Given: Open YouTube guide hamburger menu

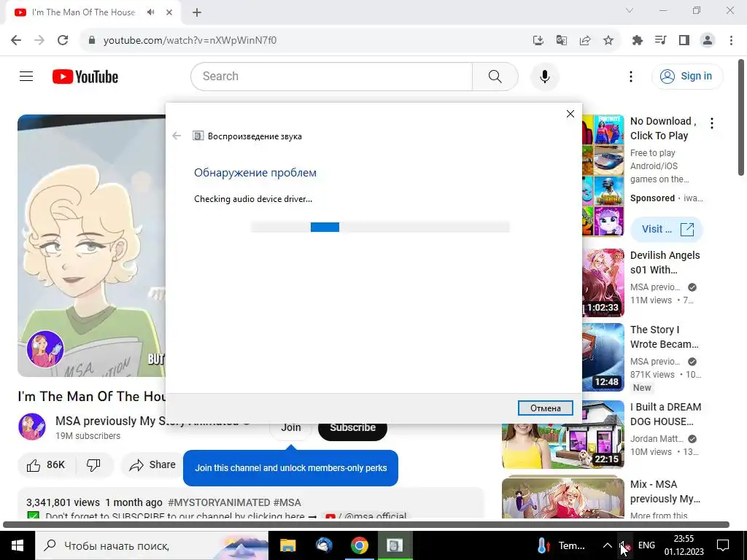Looking at the screenshot, I should tap(26, 76).
